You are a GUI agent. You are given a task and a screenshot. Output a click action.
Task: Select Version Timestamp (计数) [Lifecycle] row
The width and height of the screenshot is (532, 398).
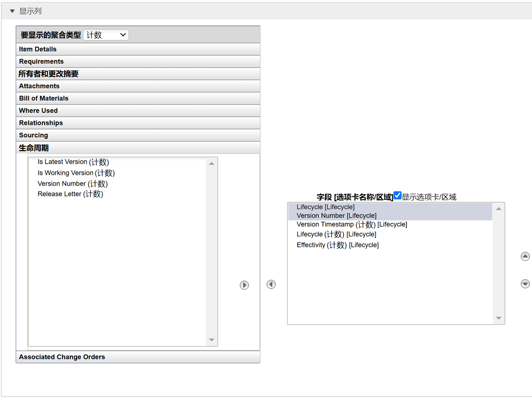[x=390, y=225]
